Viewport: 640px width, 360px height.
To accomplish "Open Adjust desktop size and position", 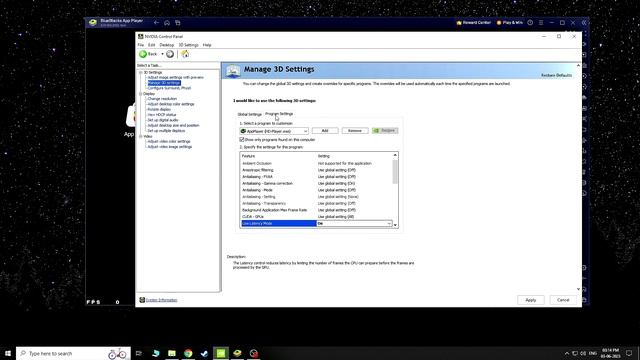I will point(173,125).
